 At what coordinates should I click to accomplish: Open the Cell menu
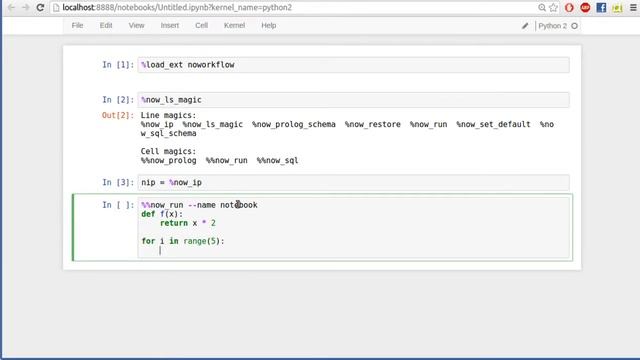[x=201, y=25]
